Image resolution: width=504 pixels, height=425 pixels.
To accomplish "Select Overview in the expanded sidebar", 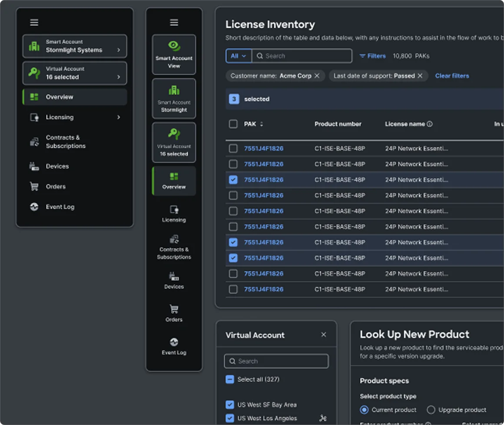I will pos(75,97).
